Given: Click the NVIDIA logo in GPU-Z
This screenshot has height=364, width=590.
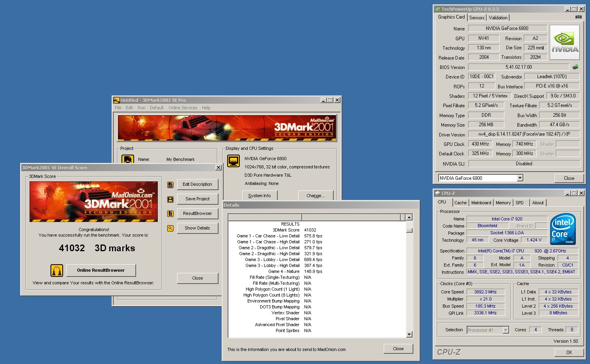Looking at the screenshot, I should coord(565,43).
